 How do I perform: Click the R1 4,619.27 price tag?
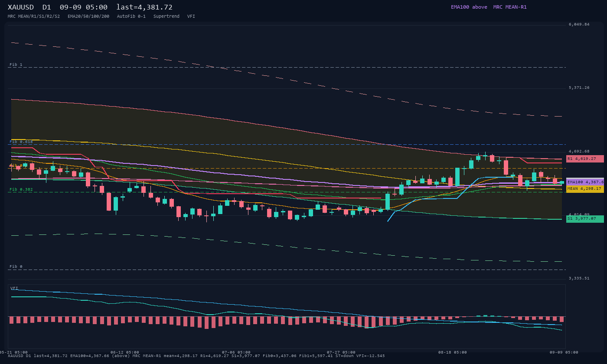click(585, 159)
